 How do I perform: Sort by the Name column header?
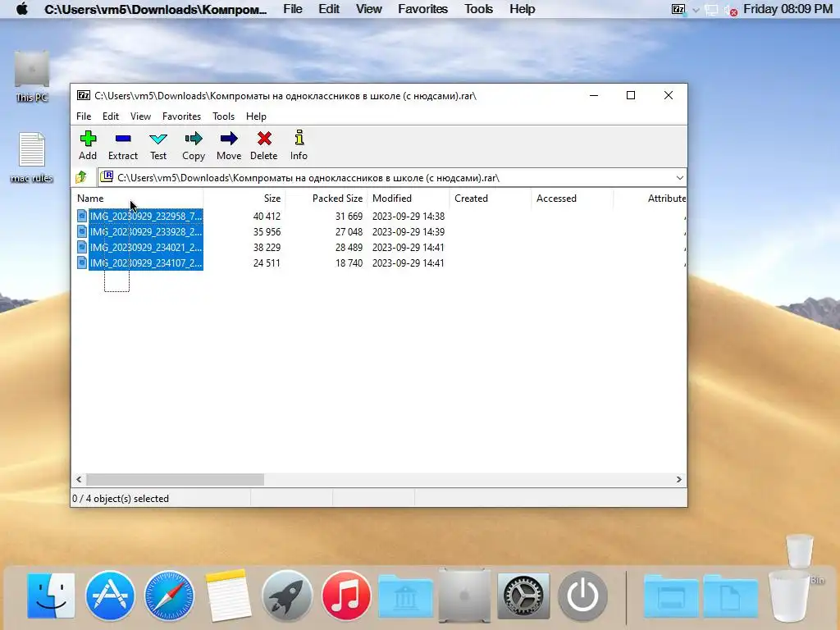tap(137, 199)
